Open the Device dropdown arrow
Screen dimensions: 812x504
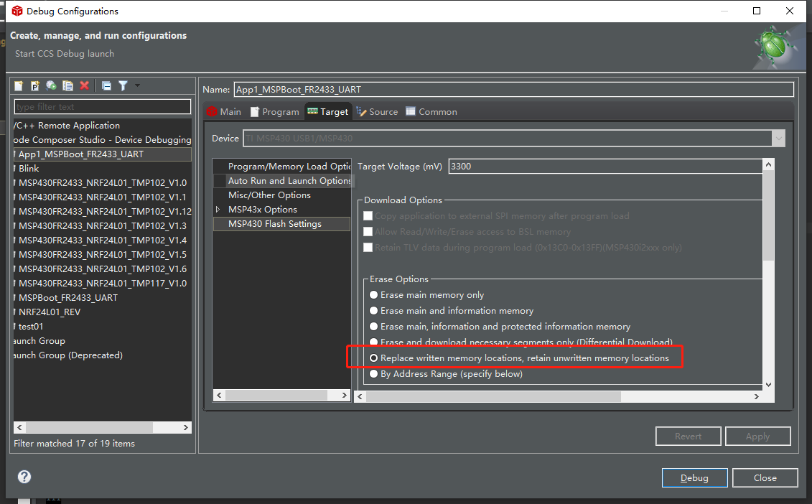click(778, 139)
